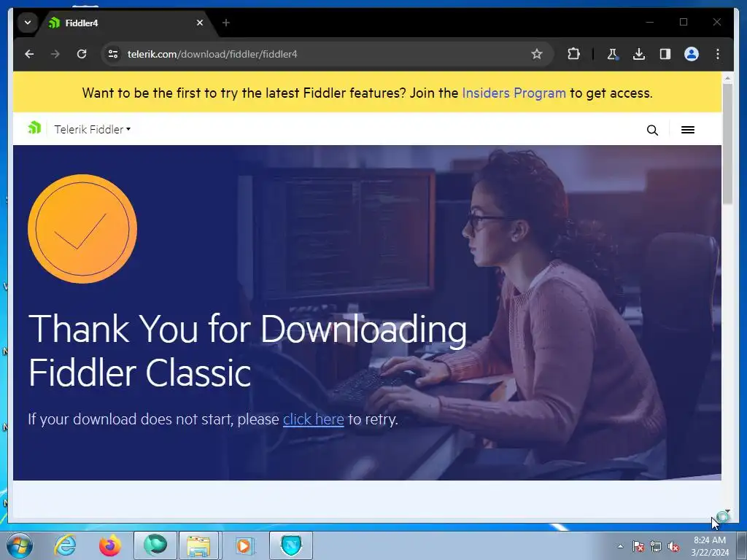
Task: Open the network tray icon
Action: pos(656,546)
